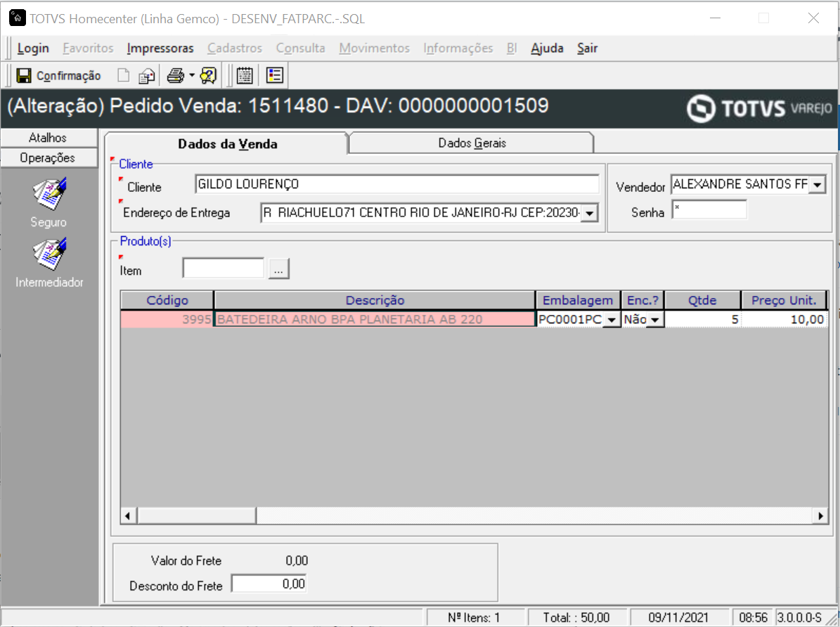
Task: Click the Total: 50,00 status entry
Action: point(577,617)
